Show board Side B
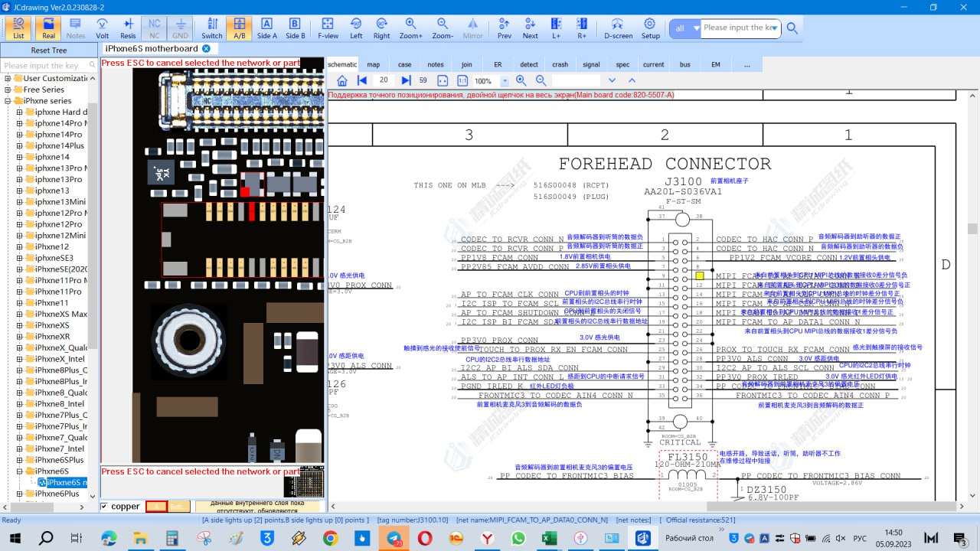 click(x=296, y=28)
